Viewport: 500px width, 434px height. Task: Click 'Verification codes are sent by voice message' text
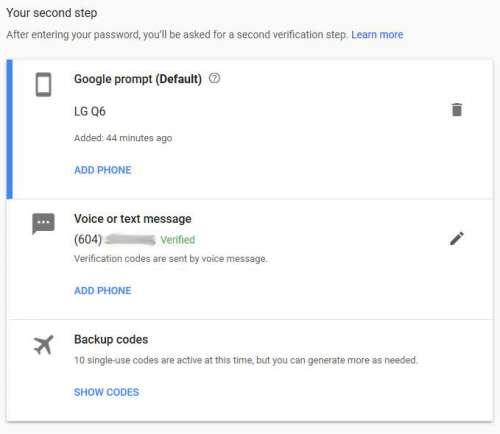[171, 259]
